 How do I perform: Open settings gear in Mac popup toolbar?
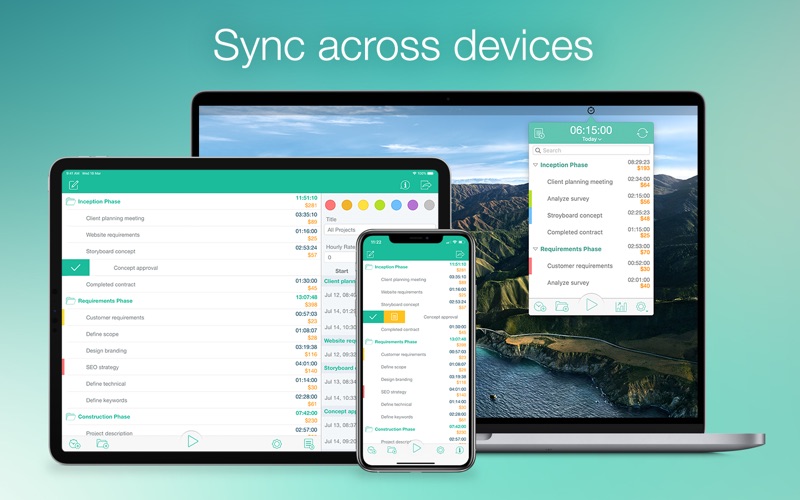click(x=641, y=307)
